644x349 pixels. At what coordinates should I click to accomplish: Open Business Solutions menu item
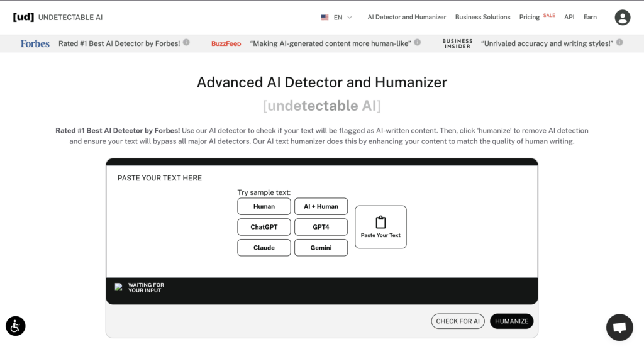pos(482,17)
